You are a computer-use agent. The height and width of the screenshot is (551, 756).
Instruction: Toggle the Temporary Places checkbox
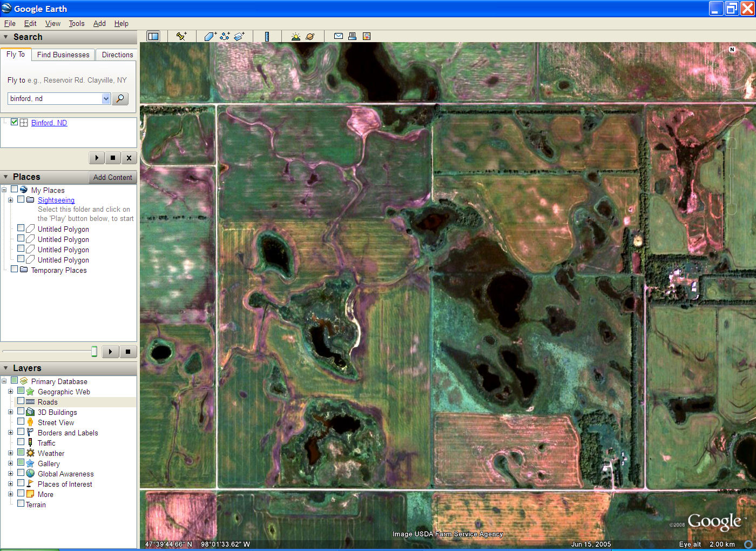pyautogui.click(x=15, y=269)
